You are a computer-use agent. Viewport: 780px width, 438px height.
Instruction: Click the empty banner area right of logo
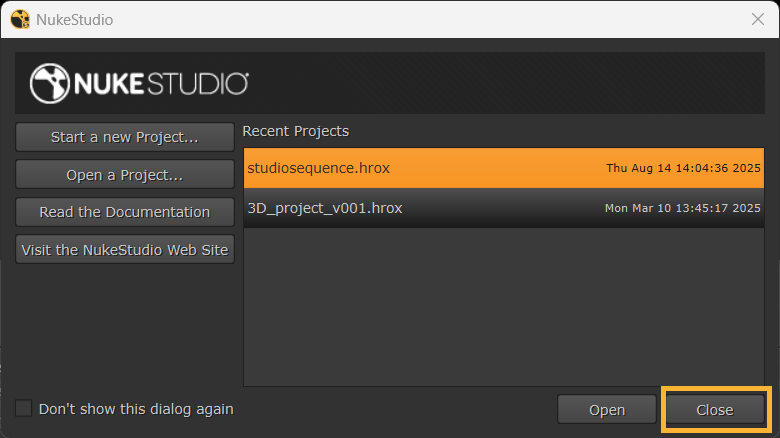tap(520, 84)
